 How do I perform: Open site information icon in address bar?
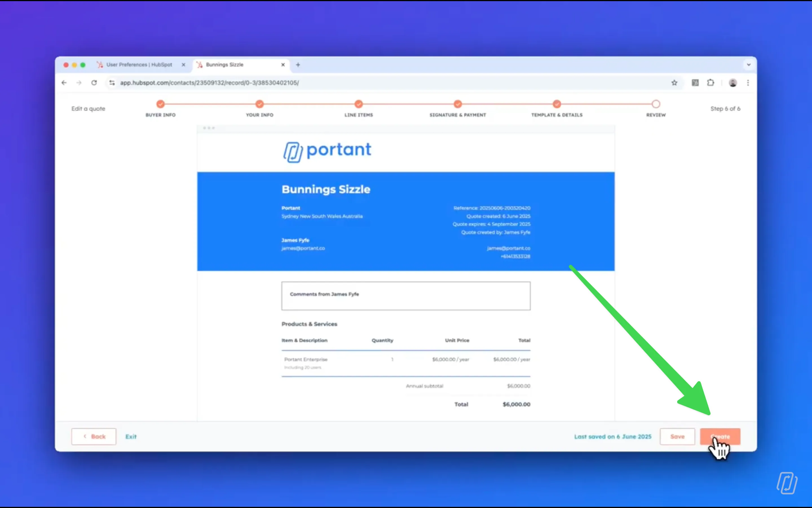click(112, 83)
